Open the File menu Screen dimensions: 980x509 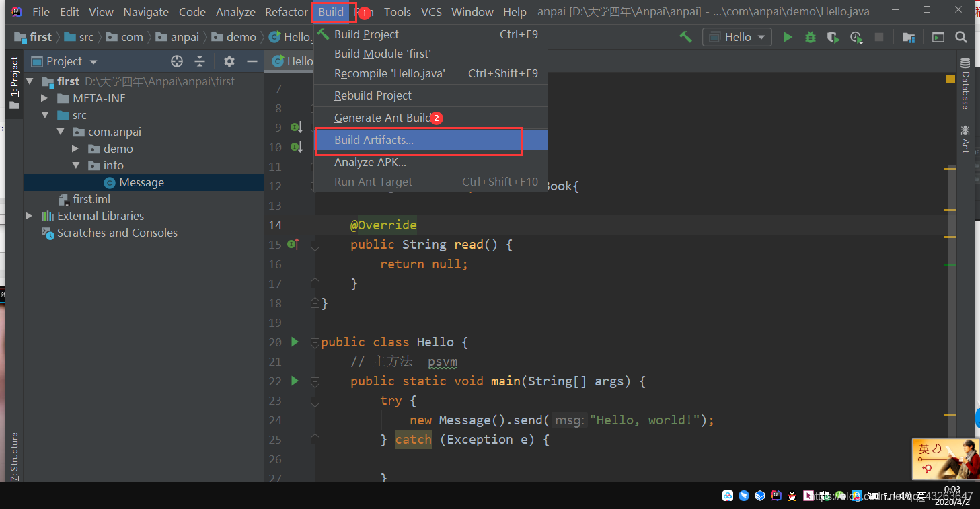[40, 12]
